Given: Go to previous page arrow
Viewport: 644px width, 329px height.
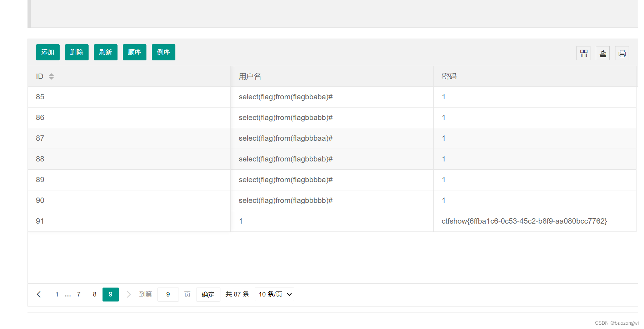Looking at the screenshot, I should (39, 294).
